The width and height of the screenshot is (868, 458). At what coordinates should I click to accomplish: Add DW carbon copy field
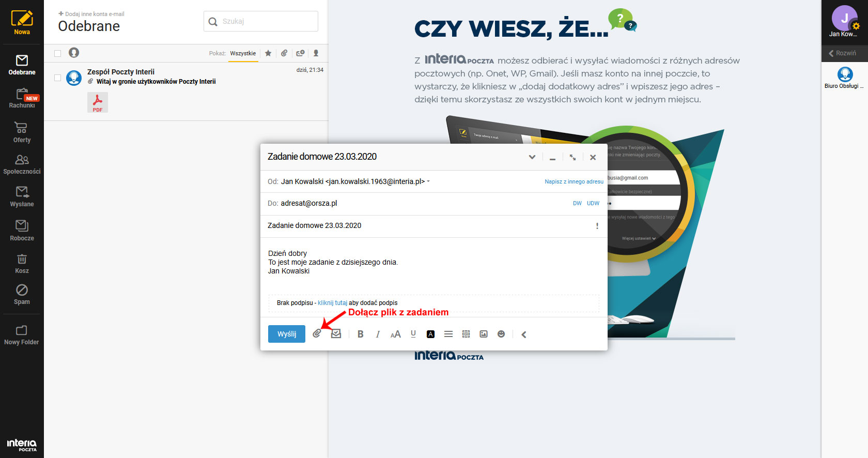577,203
